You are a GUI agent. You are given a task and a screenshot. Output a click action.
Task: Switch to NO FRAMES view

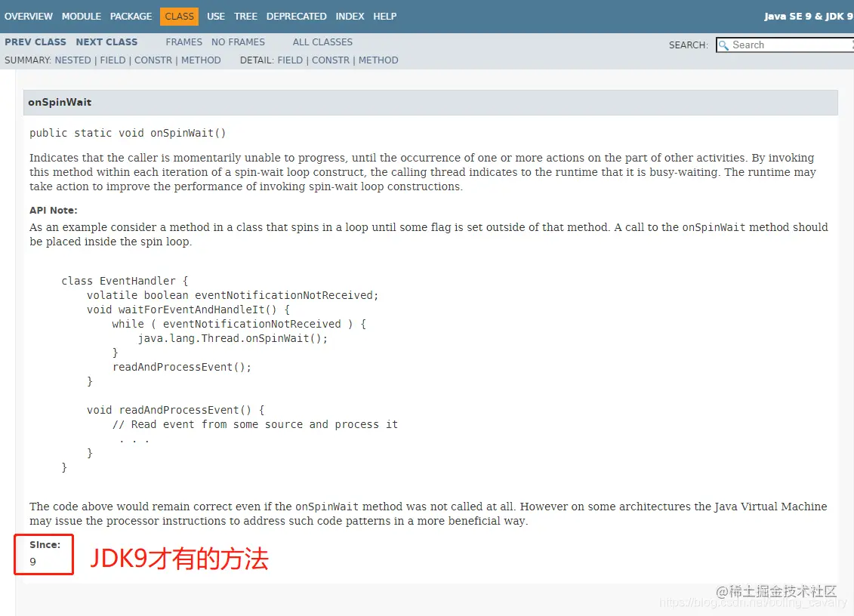coord(238,42)
